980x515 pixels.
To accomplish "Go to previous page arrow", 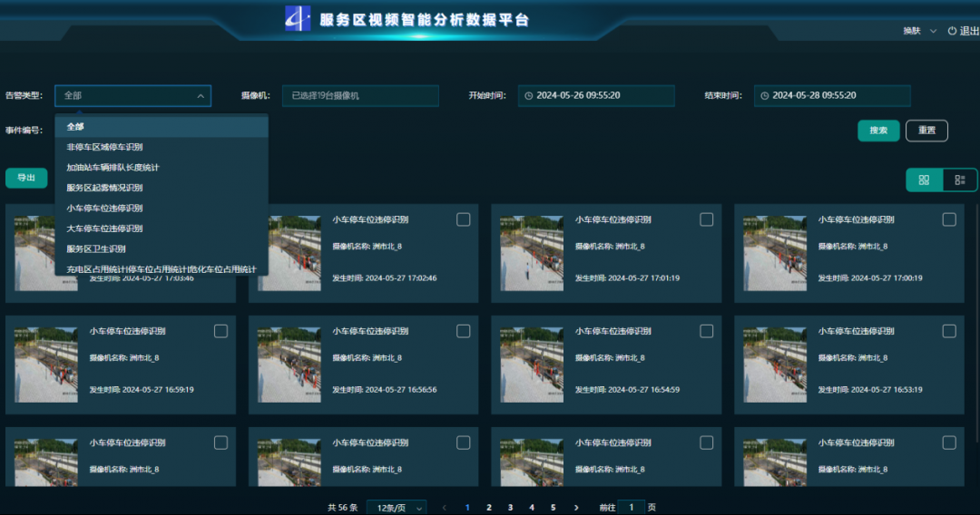I will [x=445, y=508].
